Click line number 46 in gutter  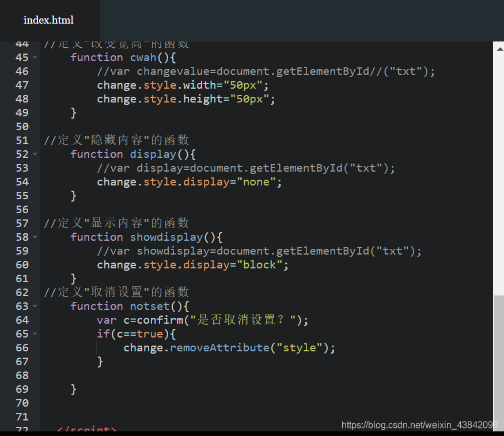[22, 71]
